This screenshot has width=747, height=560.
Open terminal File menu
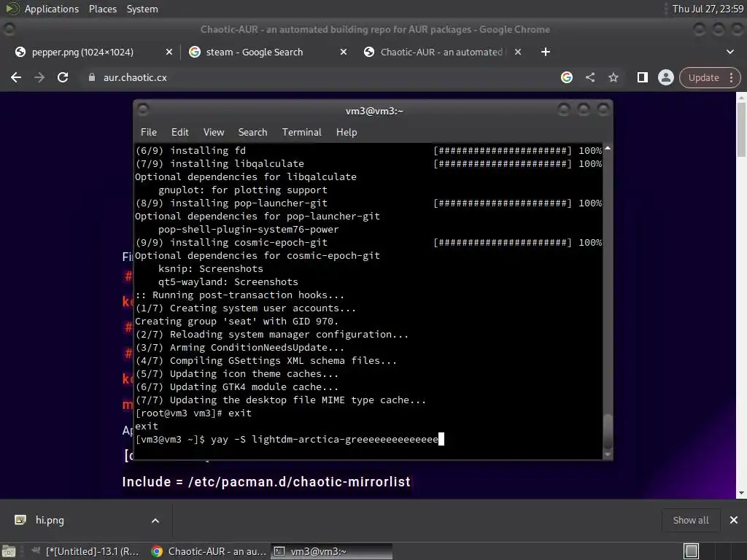(x=149, y=133)
